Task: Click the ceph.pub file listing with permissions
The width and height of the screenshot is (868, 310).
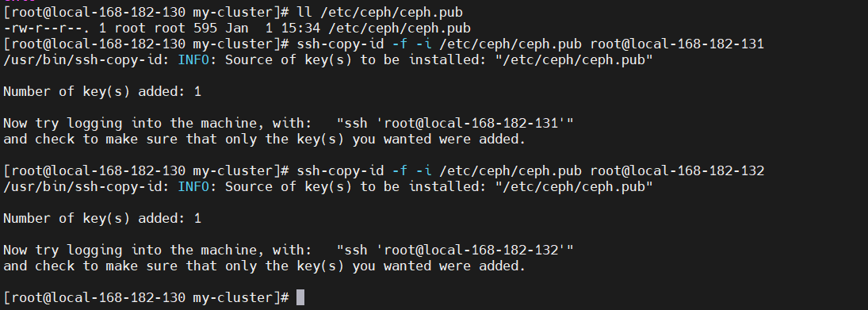Action: pos(237,29)
